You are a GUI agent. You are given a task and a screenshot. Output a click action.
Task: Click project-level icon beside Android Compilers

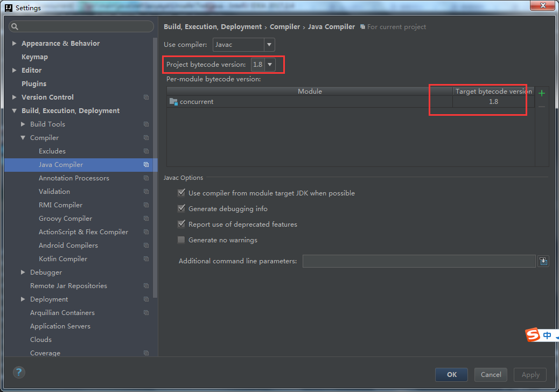click(146, 246)
